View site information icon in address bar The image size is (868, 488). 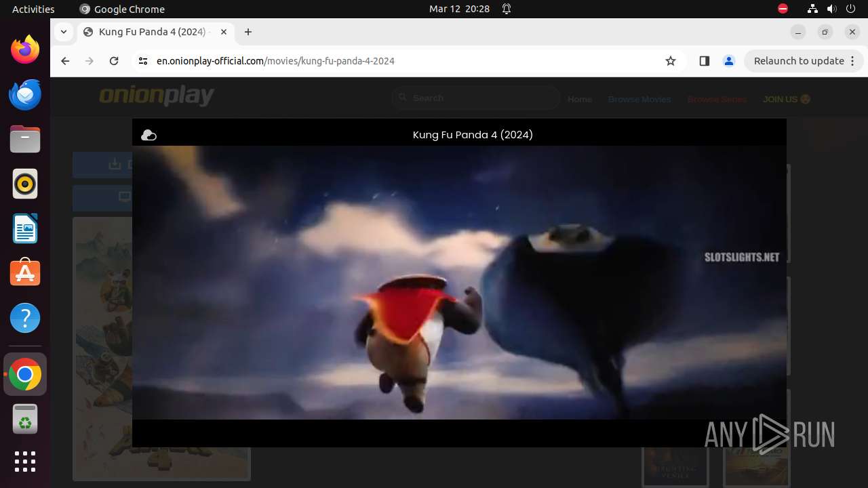point(142,61)
